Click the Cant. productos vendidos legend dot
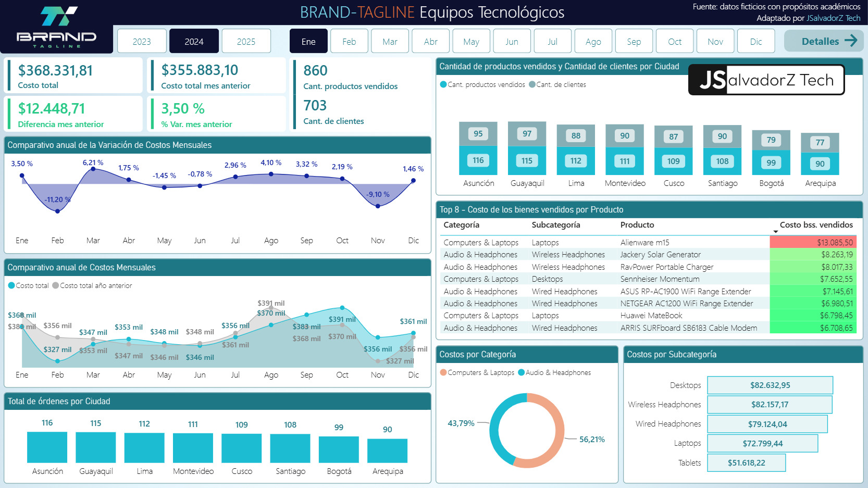The image size is (868, 488). click(443, 84)
